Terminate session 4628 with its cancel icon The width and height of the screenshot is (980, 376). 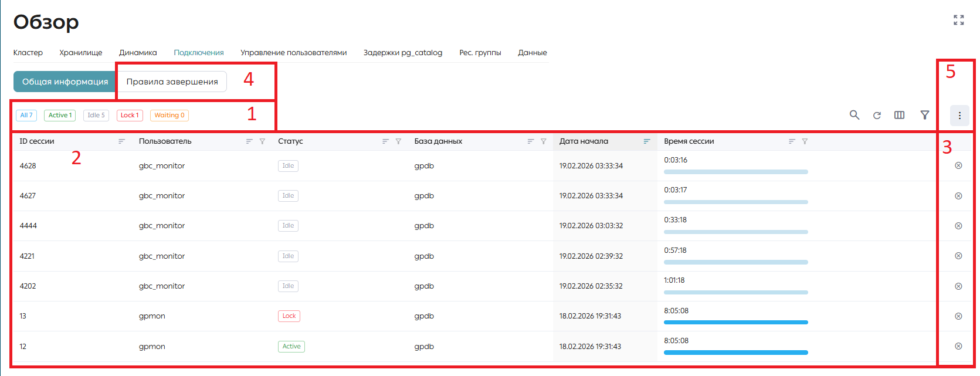click(958, 165)
